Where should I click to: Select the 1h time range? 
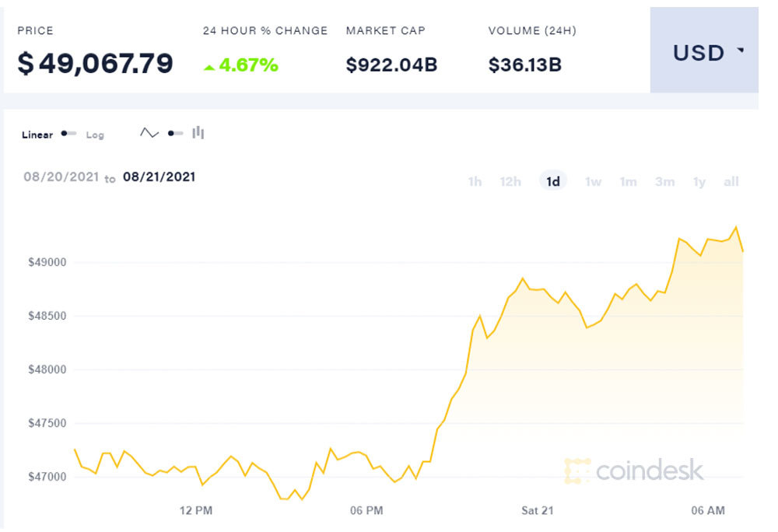(x=475, y=182)
